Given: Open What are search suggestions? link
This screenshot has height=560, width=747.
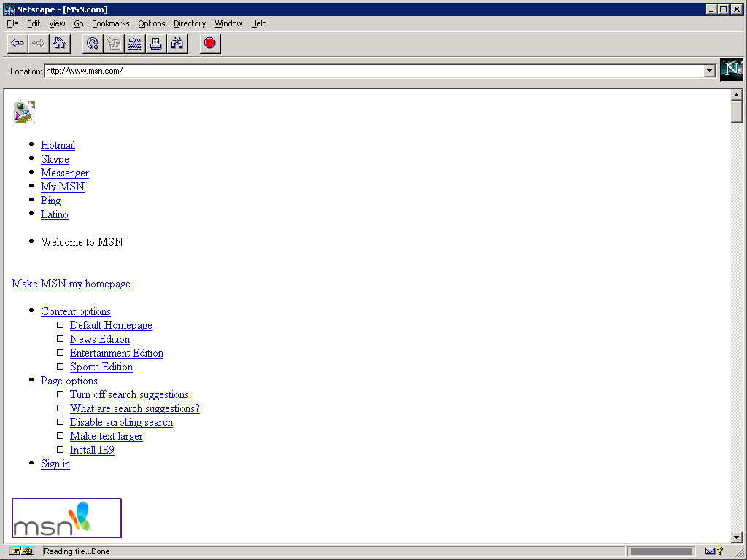Looking at the screenshot, I should coord(135,408).
